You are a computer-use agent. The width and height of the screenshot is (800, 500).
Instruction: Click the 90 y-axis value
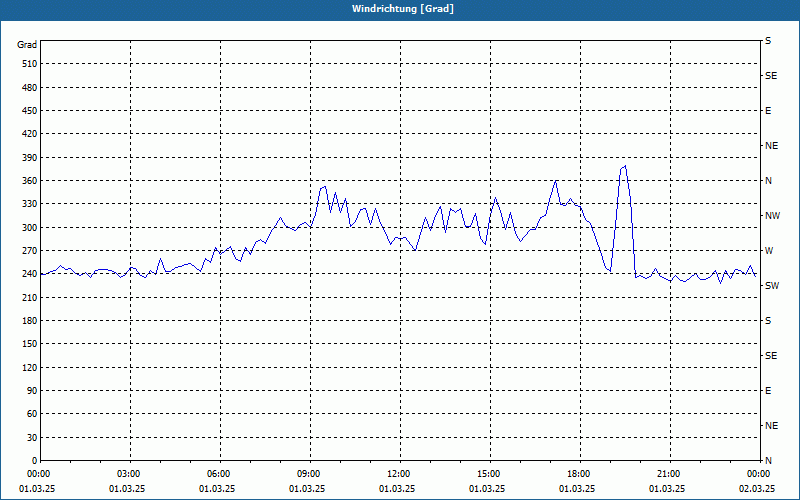32,391
